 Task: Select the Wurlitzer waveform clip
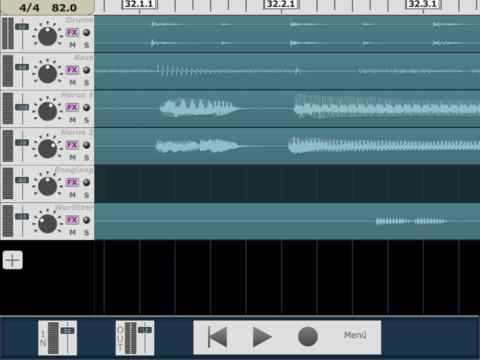pyautogui.click(x=287, y=221)
